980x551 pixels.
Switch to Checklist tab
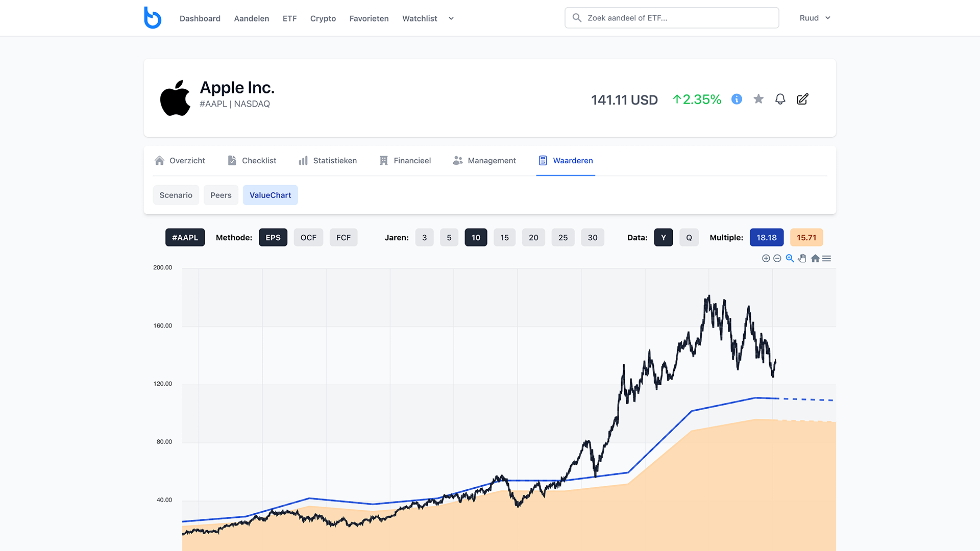[252, 161]
